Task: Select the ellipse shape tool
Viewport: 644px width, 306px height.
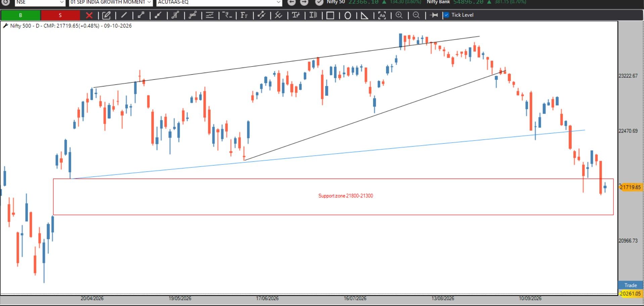Action: pos(348,15)
